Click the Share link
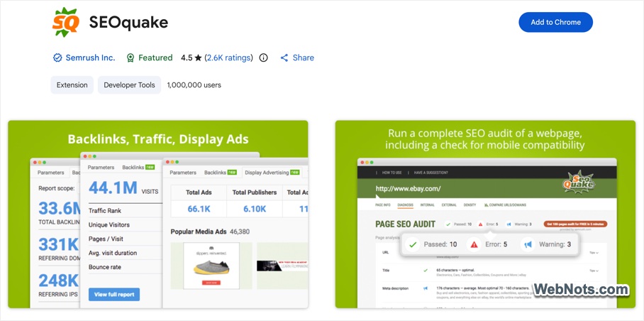 coord(303,58)
